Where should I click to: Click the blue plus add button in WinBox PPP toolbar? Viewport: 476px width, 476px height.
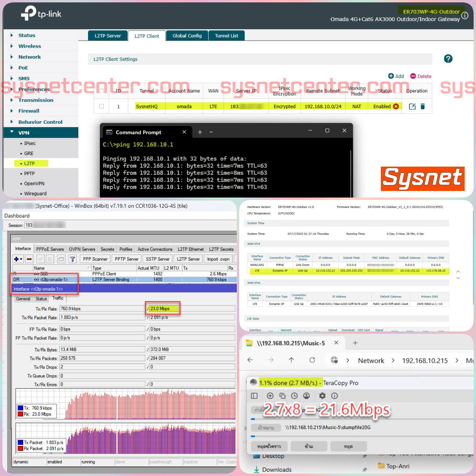coord(18,259)
